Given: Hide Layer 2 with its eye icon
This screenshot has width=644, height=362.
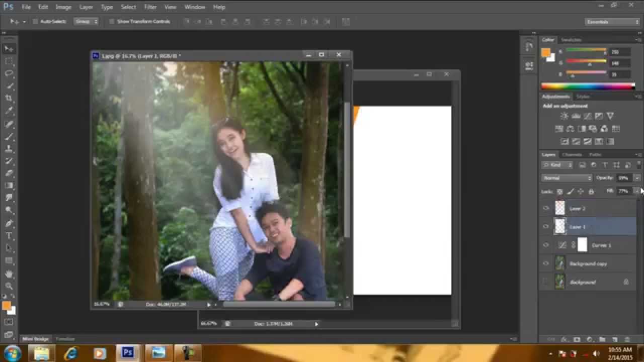Looking at the screenshot, I should coord(546,208).
